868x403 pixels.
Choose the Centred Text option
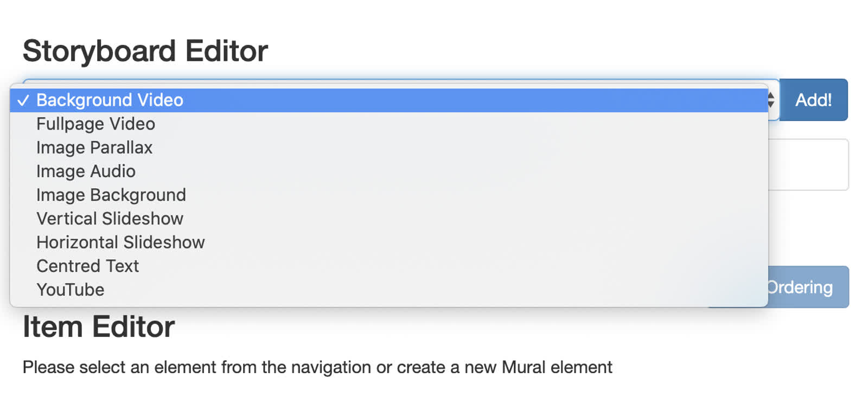coord(388,266)
